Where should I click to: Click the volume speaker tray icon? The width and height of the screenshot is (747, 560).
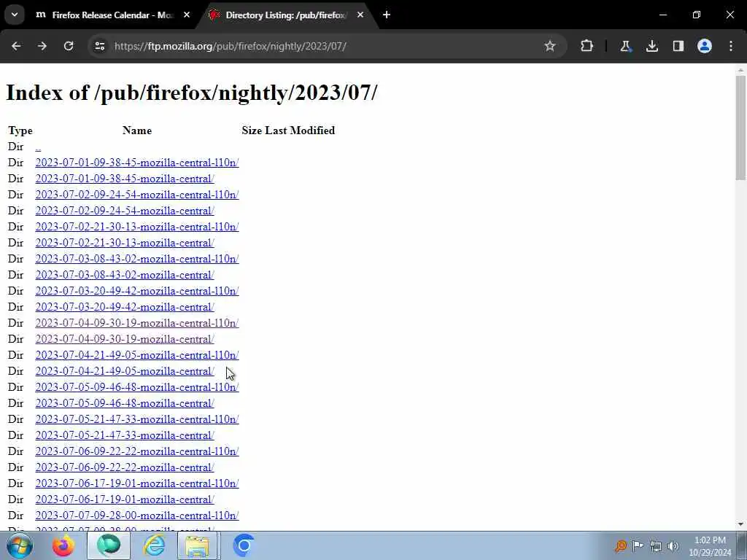[673, 545]
